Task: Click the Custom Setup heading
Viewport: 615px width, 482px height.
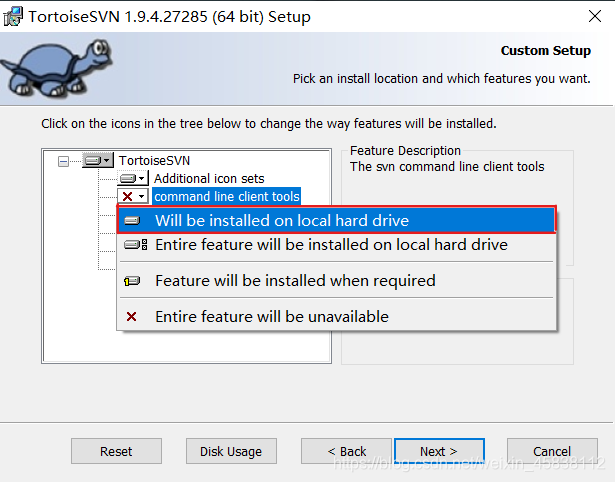Action: tap(546, 51)
